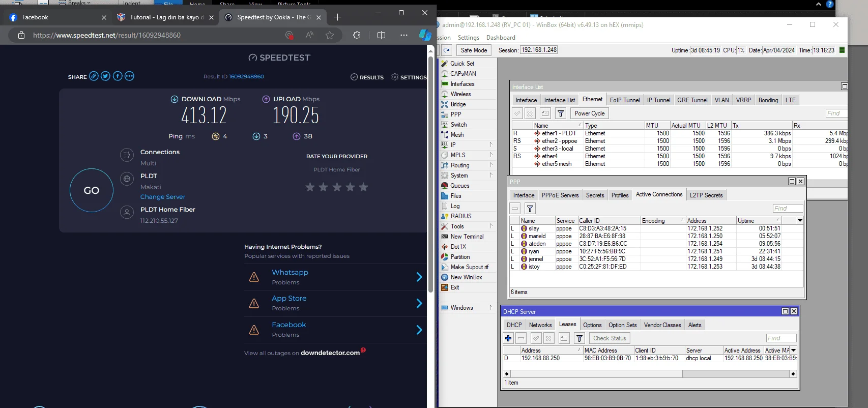868x408 pixels.
Task: Open the EoIP Tunnel tab
Action: [x=625, y=100]
